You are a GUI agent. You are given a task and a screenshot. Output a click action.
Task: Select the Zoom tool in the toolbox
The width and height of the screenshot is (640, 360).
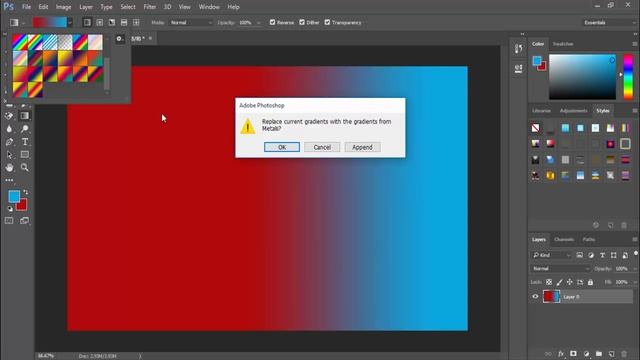25,167
